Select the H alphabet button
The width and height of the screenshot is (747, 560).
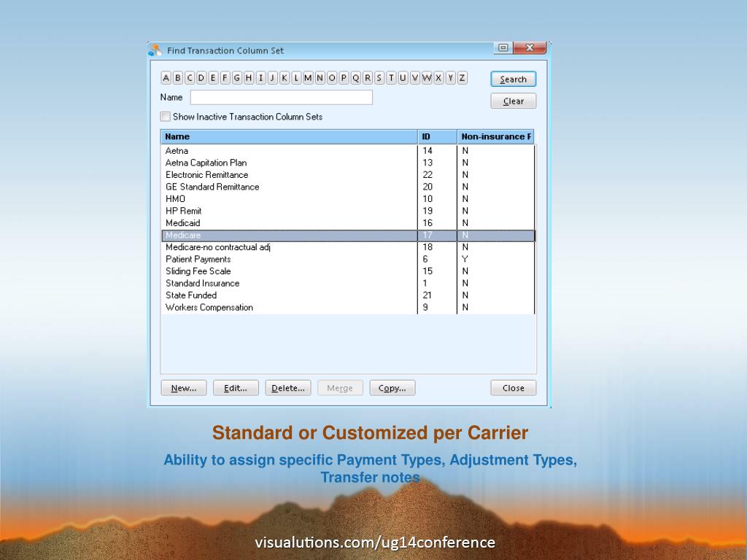click(249, 78)
